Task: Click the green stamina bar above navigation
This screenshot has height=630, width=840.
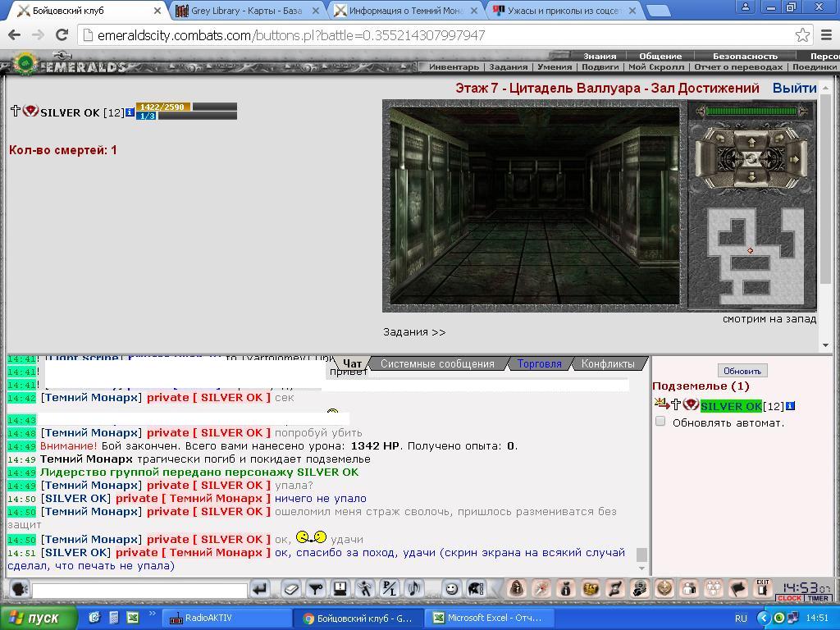Action: [751, 112]
